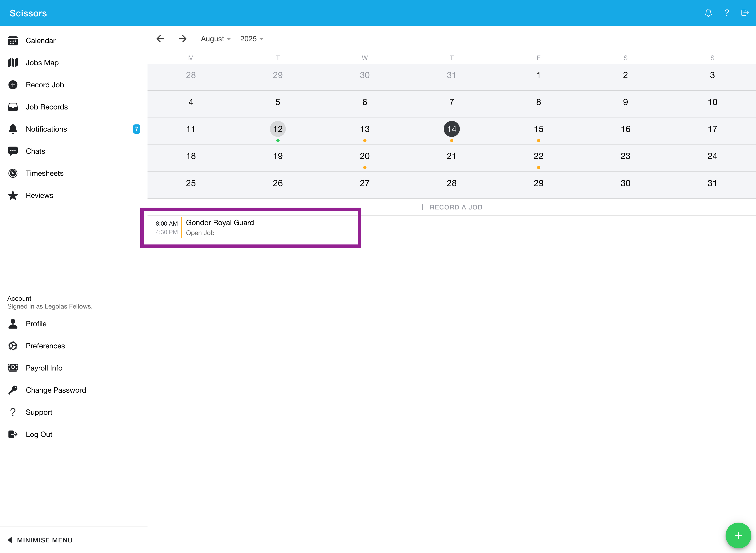
Task: Open Jobs Map from the sidebar
Action: click(42, 63)
